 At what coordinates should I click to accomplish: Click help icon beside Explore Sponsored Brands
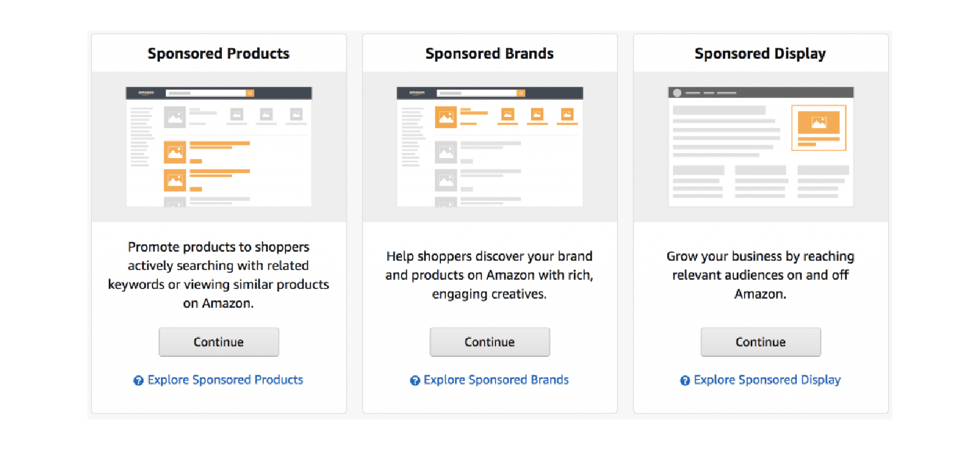click(x=415, y=380)
